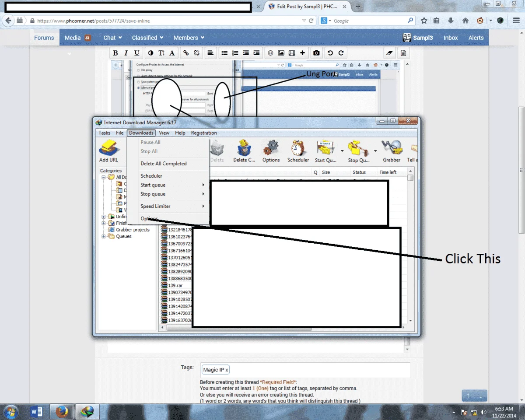Insert a numbered list

[x=235, y=53]
